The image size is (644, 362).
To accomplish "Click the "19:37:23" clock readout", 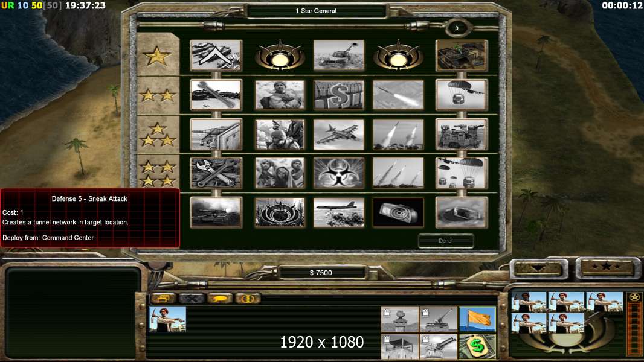I will (x=85, y=6).
